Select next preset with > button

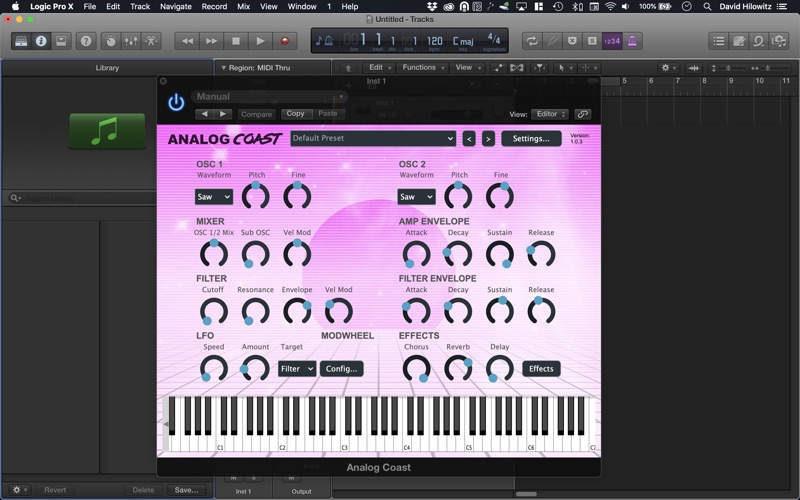click(488, 138)
